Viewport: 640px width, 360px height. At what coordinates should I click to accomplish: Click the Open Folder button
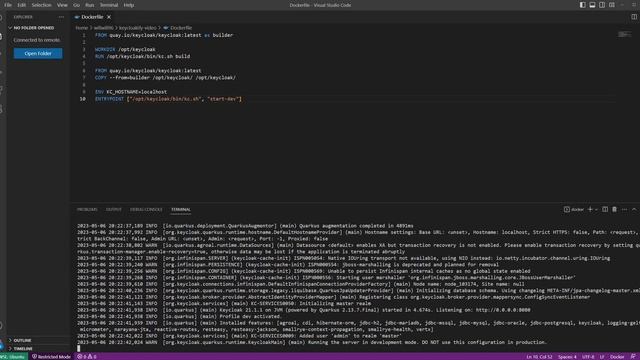click(x=38, y=53)
